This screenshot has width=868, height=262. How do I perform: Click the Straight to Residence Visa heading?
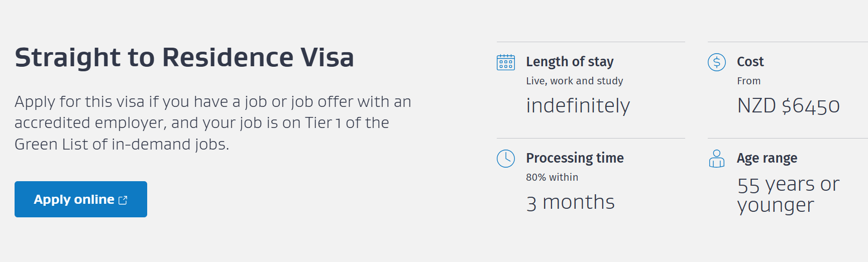(x=184, y=57)
